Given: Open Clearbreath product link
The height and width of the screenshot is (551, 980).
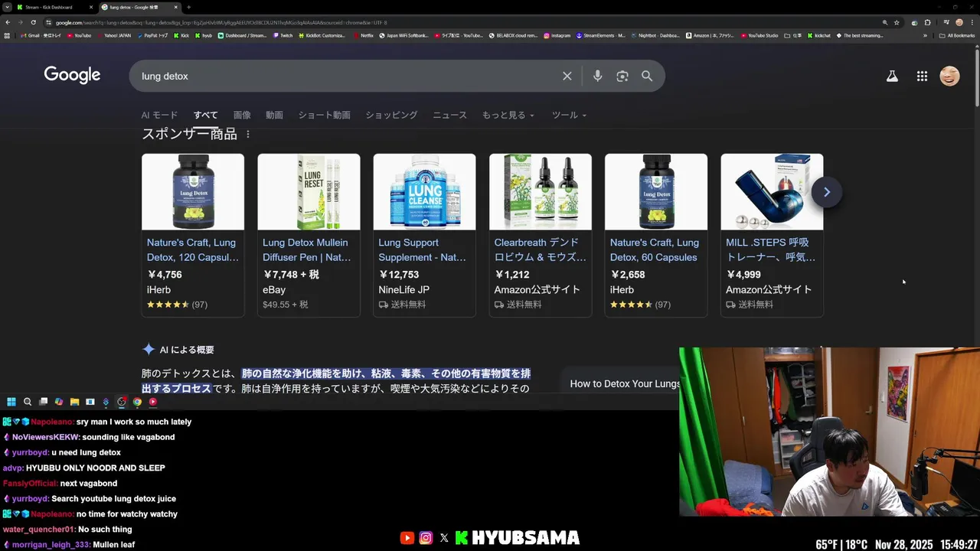Looking at the screenshot, I should click(x=540, y=249).
